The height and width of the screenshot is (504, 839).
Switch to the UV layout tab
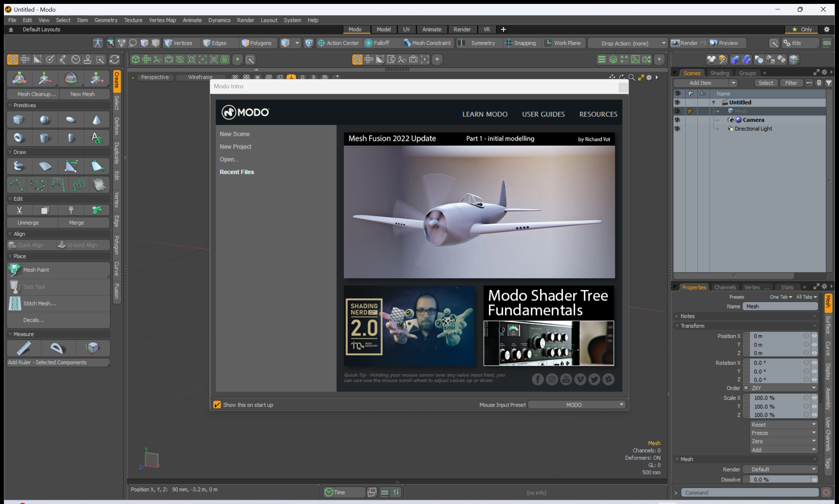[x=406, y=30]
